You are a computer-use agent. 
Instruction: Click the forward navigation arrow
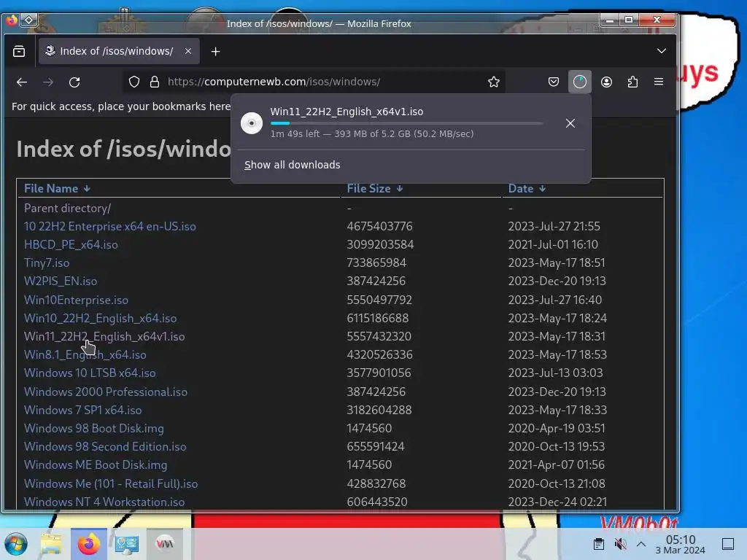48,82
